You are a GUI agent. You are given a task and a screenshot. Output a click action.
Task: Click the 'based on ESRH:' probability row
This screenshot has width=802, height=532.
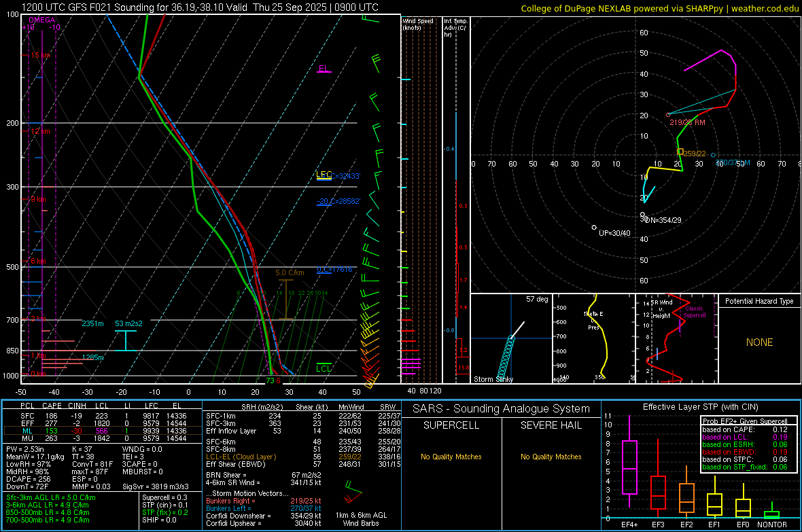pyautogui.click(x=745, y=444)
